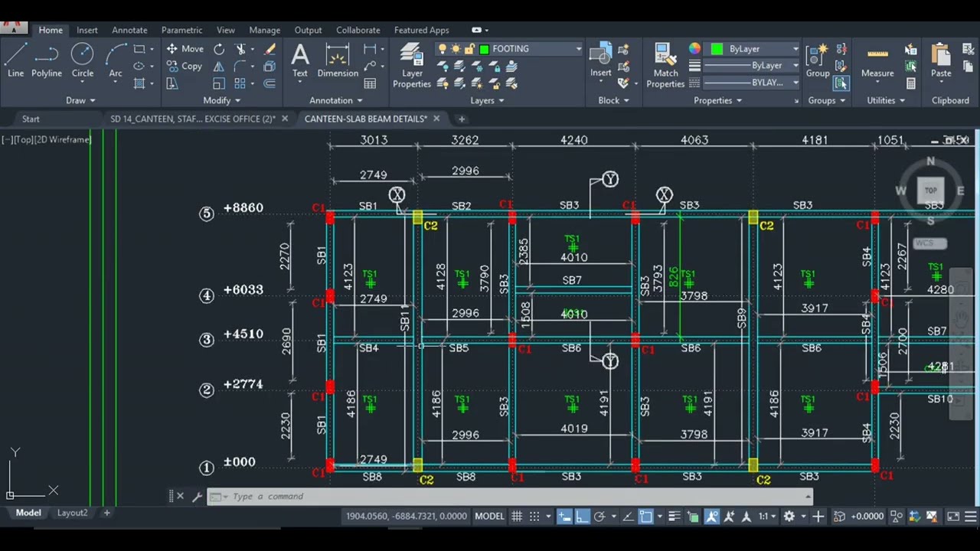Toggle group selection on/off
Screen dimensions: 980x551
click(841, 83)
